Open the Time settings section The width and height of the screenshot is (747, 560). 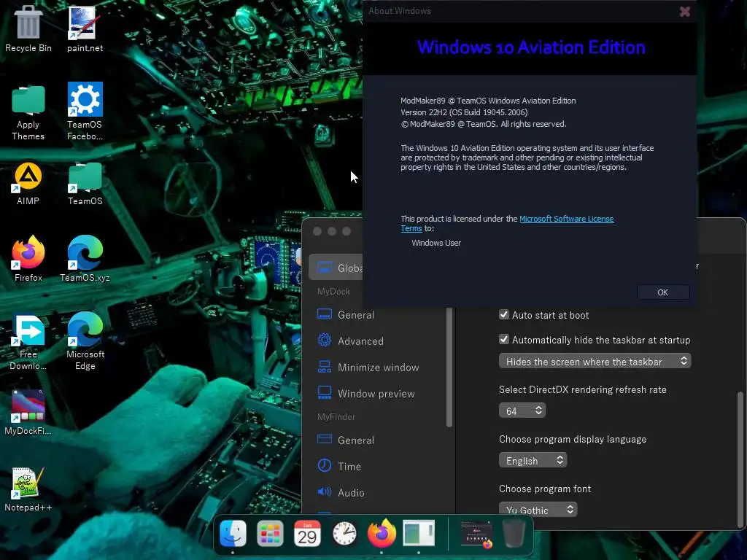(x=339, y=466)
